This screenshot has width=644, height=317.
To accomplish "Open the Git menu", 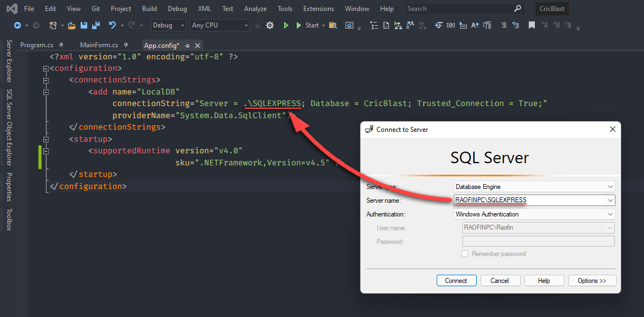I will (x=95, y=8).
